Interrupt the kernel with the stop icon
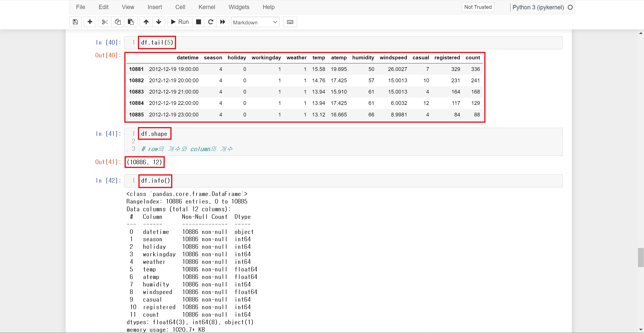The width and height of the screenshot is (644, 333). click(x=198, y=22)
